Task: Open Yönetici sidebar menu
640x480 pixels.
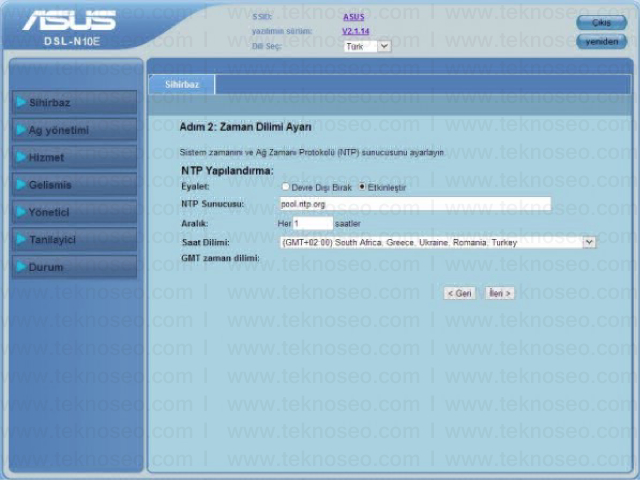Action: point(75,212)
